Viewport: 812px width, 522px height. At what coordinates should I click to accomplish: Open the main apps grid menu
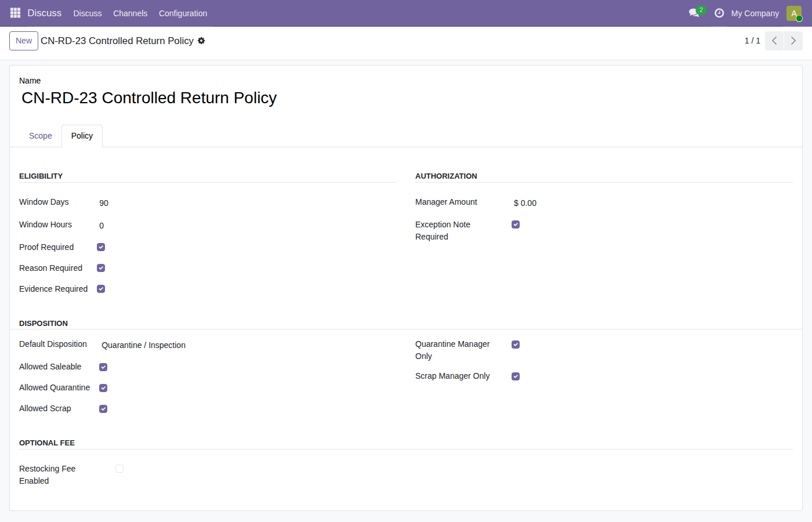(x=15, y=13)
